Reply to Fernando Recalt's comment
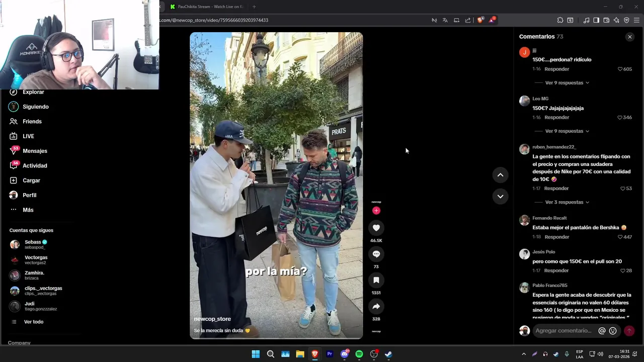The height and width of the screenshot is (362, 644). (556, 237)
